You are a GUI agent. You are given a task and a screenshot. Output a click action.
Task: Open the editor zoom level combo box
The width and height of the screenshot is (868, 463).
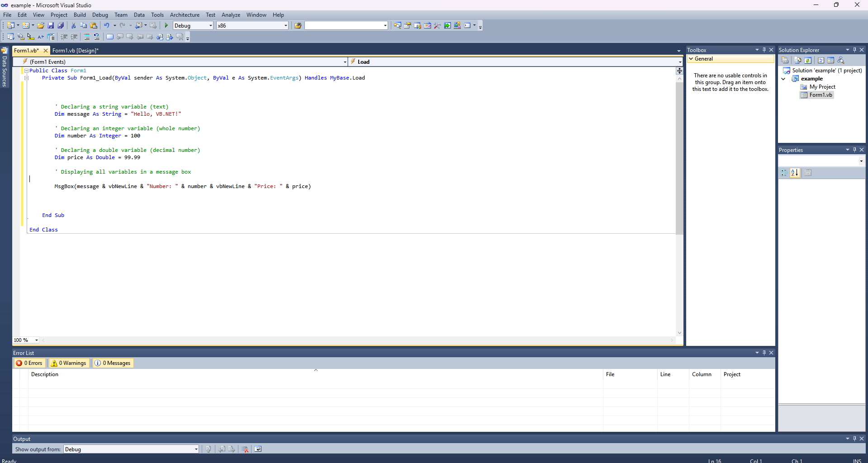[x=25, y=340]
